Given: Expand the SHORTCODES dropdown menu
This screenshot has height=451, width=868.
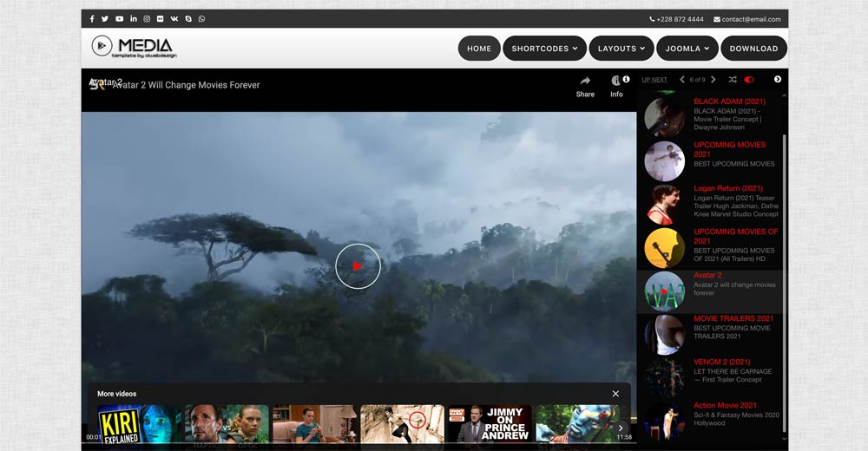Looking at the screenshot, I should (544, 49).
